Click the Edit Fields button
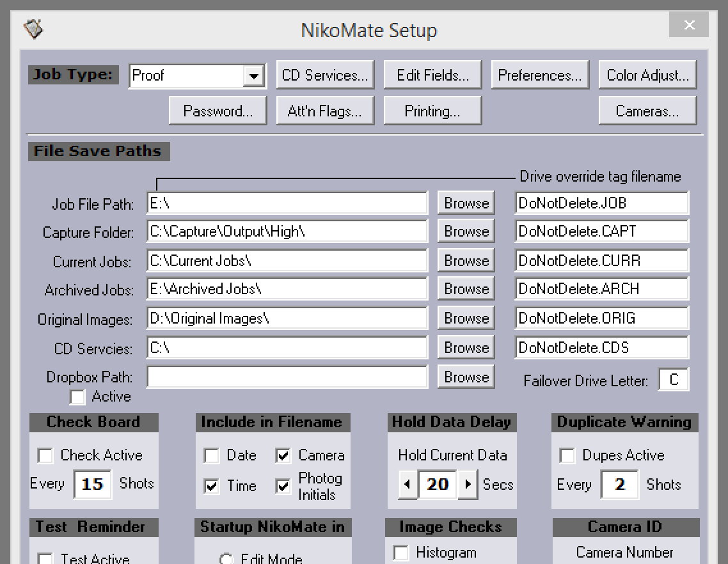The image size is (728, 564). click(432, 75)
